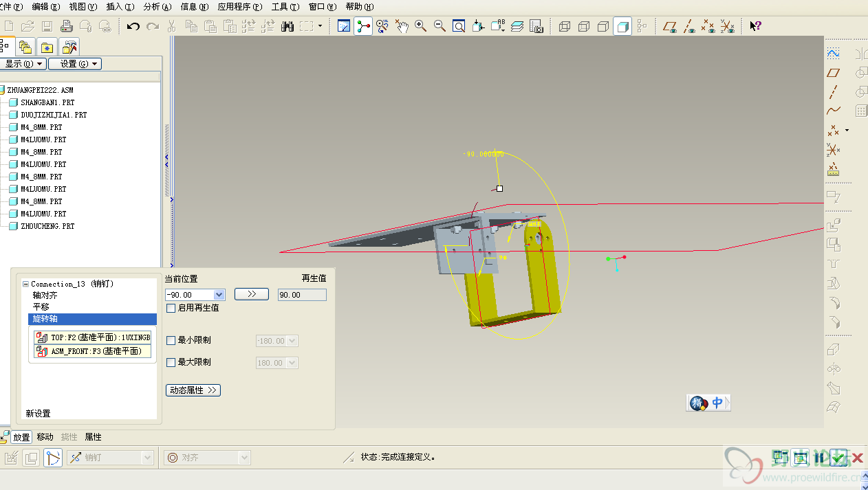868x490 pixels.
Task: Open the current position -90.00 dropdown
Action: pyautogui.click(x=219, y=295)
